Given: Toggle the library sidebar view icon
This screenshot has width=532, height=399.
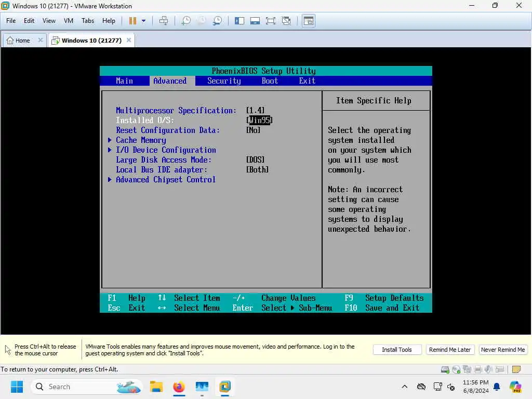Looking at the screenshot, I should coord(239,21).
